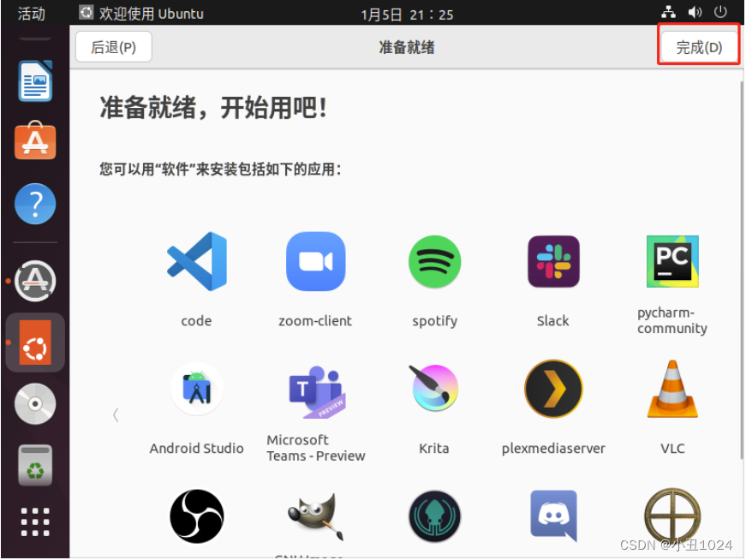
Task: Click the Microsoft Teams - Preview label
Action: click(316, 448)
